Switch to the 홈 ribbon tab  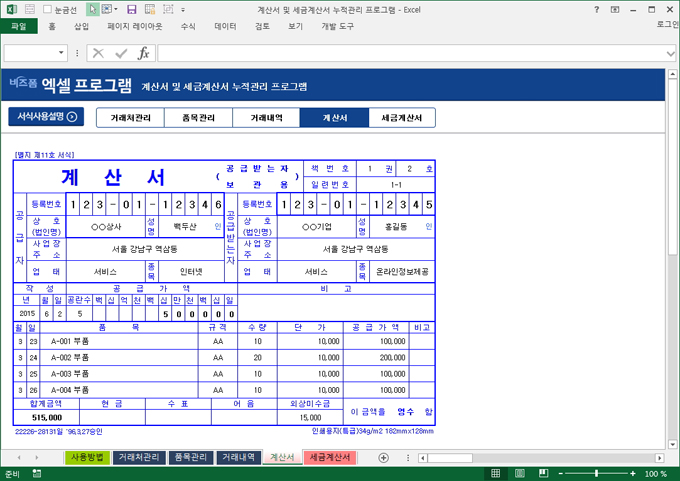pos(52,26)
